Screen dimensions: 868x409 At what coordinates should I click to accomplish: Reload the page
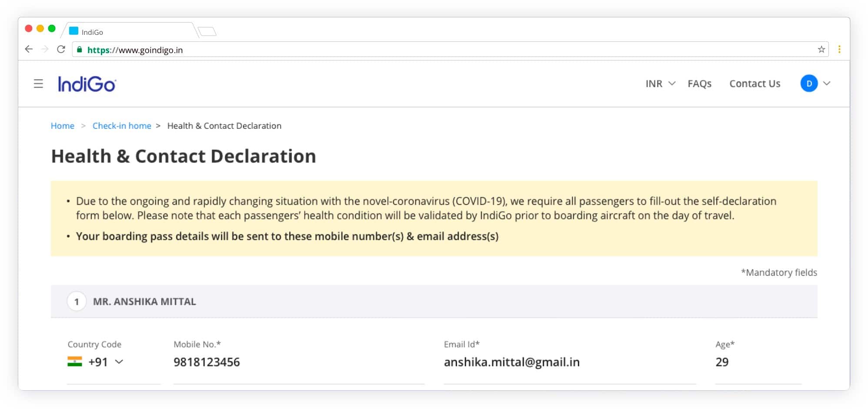click(61, 49)
